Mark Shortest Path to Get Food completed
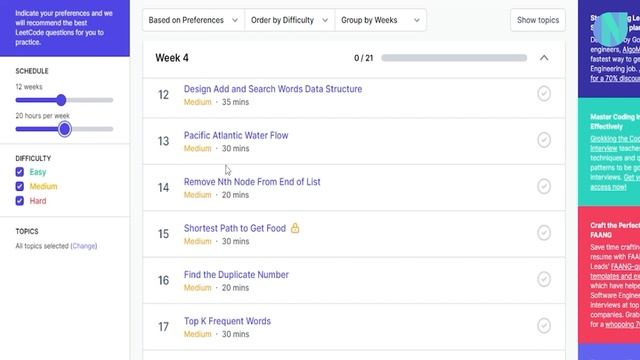Image resolution: width=640 pixels, height=360 pixels. 544,233
